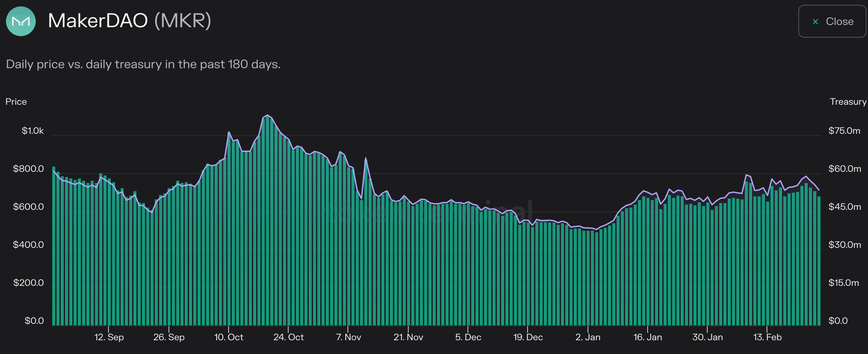The height and width of the screenshot is (354, 868).
Task: Click the $800.0 price axis label
Action: [x=28, y=169]
